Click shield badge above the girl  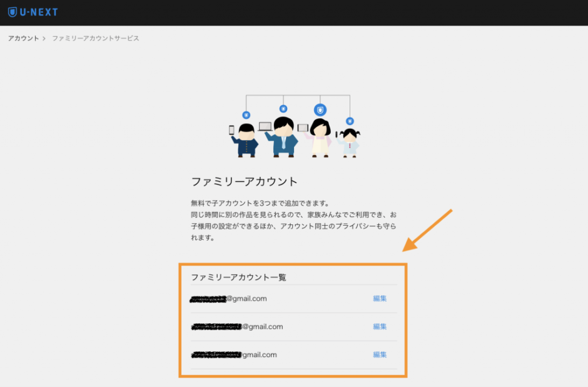coord(350,121)
